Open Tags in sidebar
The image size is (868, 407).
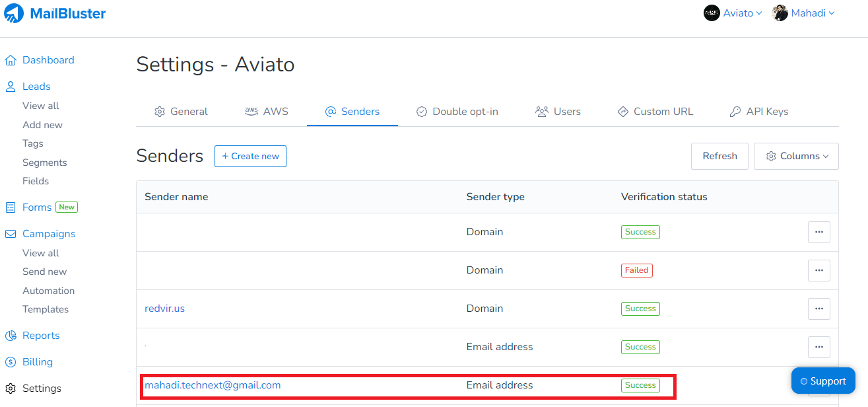pyautogui.click(x=33, y=143)
